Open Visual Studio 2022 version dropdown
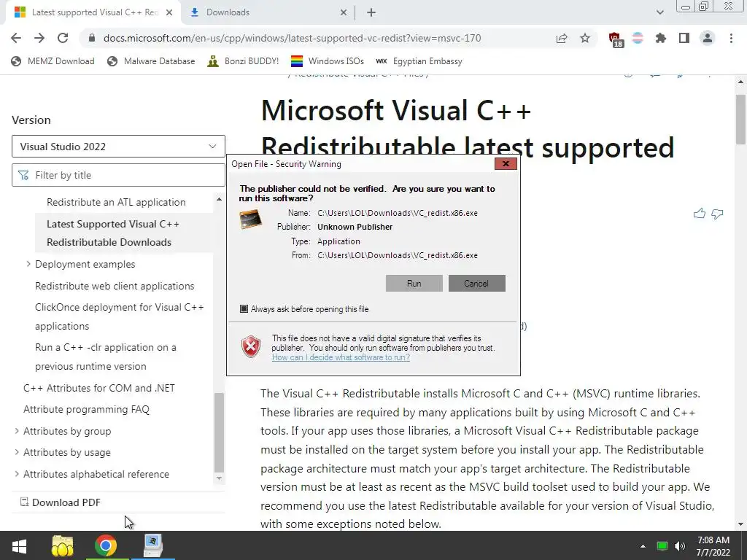The width and height of the screenshot is (747, 560). (x=118, y=146)
